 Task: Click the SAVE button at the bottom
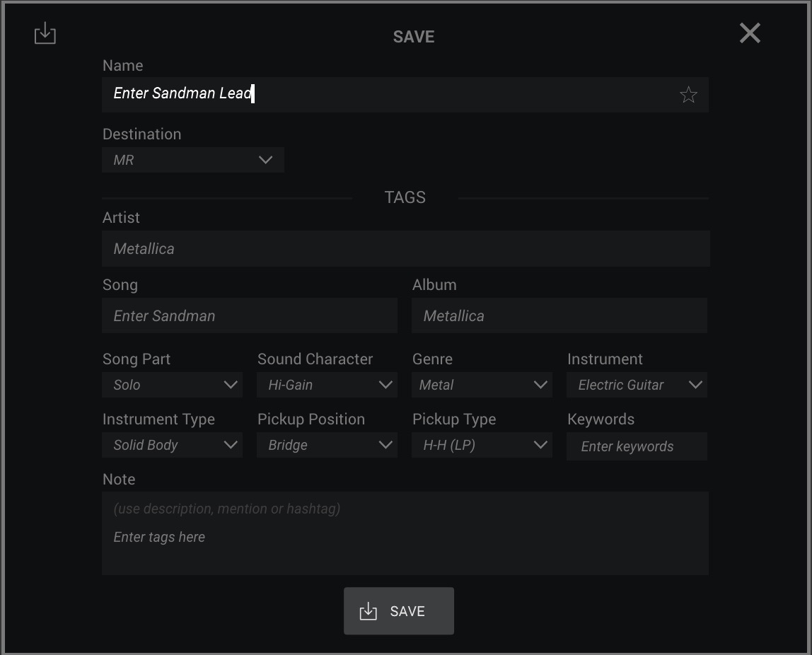pyautogui.click(x=399, y=611)
